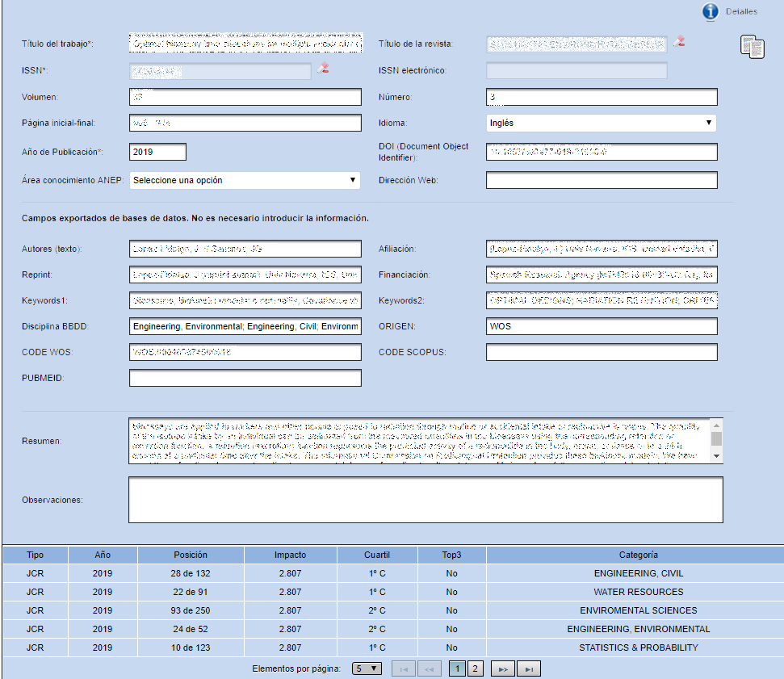Screen dimensions: 784x679
Task: Click the first page arrow in pagination
Action: [x=404, y=669]
